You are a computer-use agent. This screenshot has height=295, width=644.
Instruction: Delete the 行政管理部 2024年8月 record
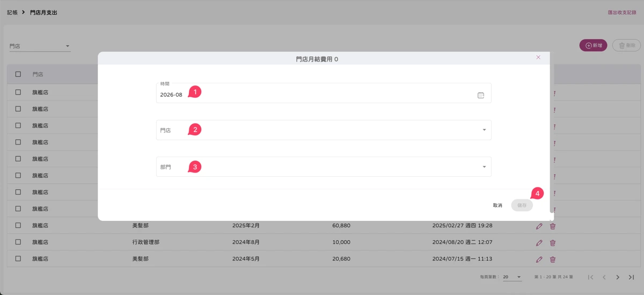pos(553,243)
